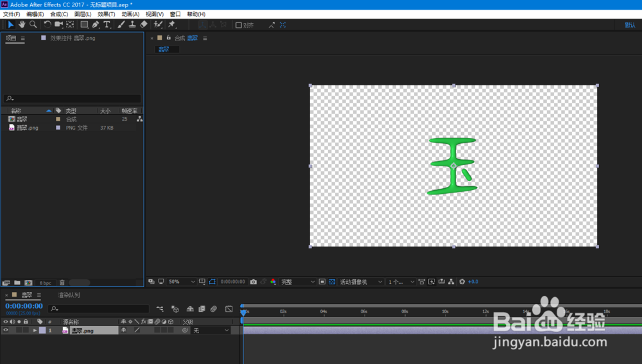Take snapshot with camera icon
The image size is (642, 364).
[254, 282]
